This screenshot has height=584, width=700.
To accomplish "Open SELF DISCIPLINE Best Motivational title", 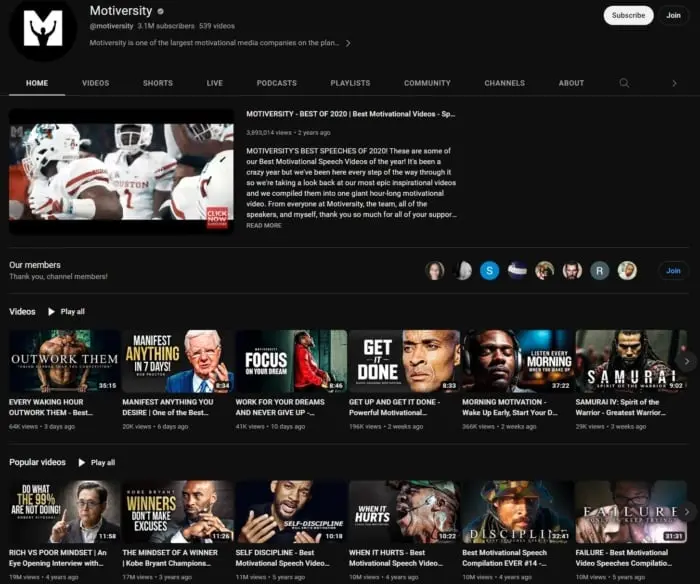I will pos(283,558).
